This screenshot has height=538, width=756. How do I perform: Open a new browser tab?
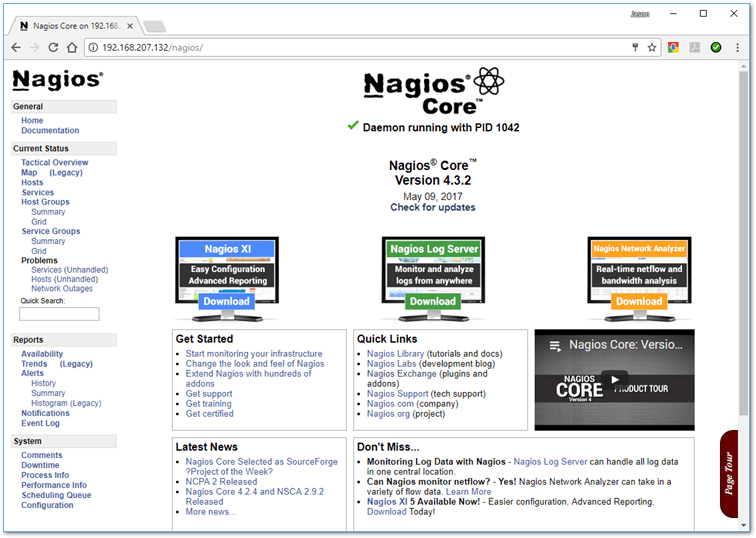[x=154, y=26]
